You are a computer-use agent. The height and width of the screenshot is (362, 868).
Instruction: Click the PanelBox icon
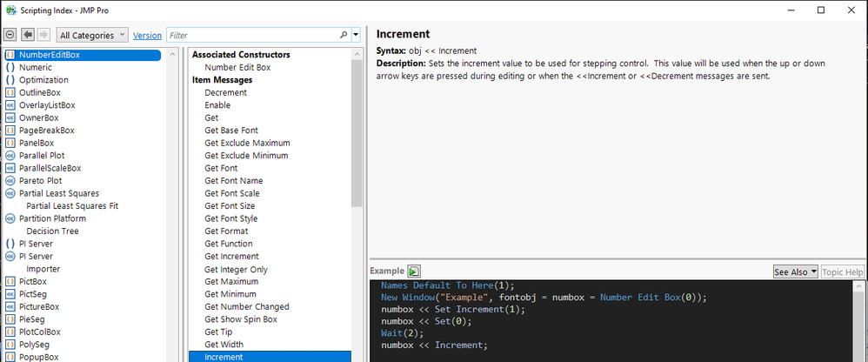pyautogui.click(x=10, y=143)
